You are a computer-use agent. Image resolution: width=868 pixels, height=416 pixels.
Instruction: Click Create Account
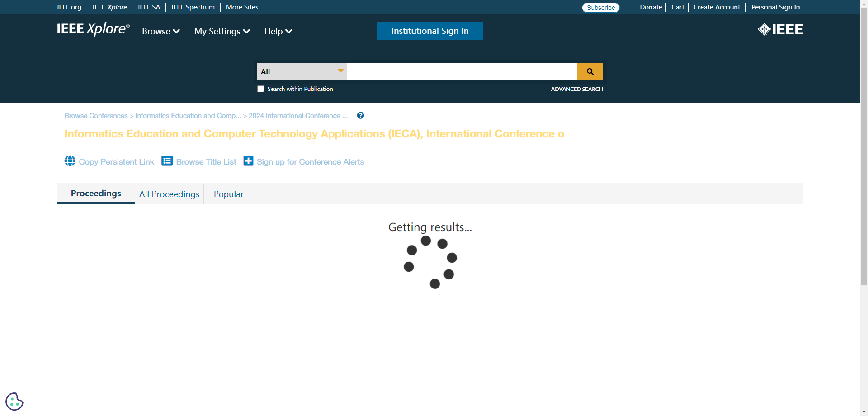[717, 7]
